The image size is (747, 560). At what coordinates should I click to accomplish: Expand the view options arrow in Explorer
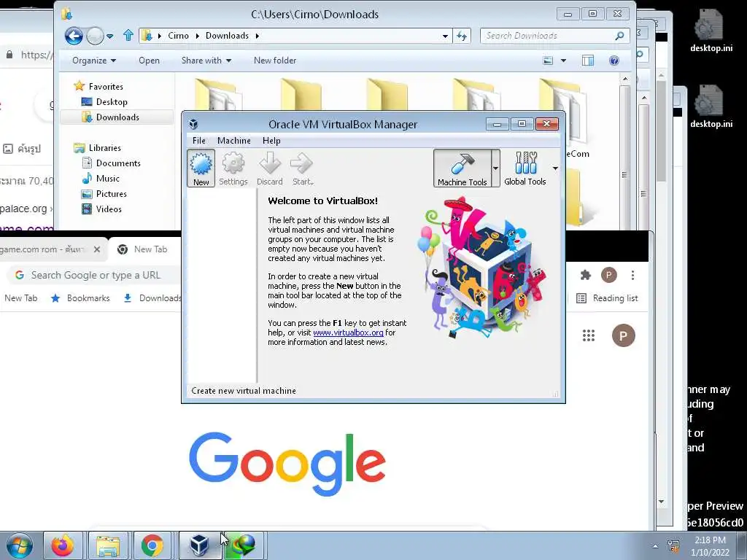564,61
